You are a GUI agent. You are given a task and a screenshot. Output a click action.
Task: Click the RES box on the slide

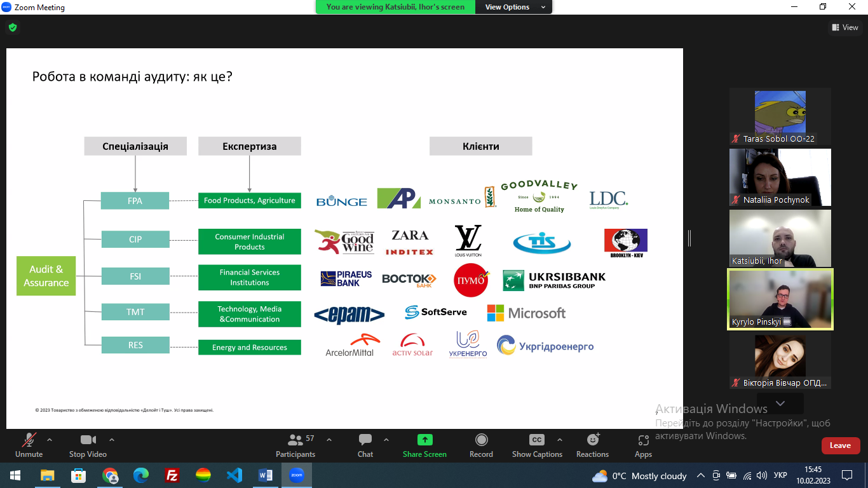click(135, 345)
